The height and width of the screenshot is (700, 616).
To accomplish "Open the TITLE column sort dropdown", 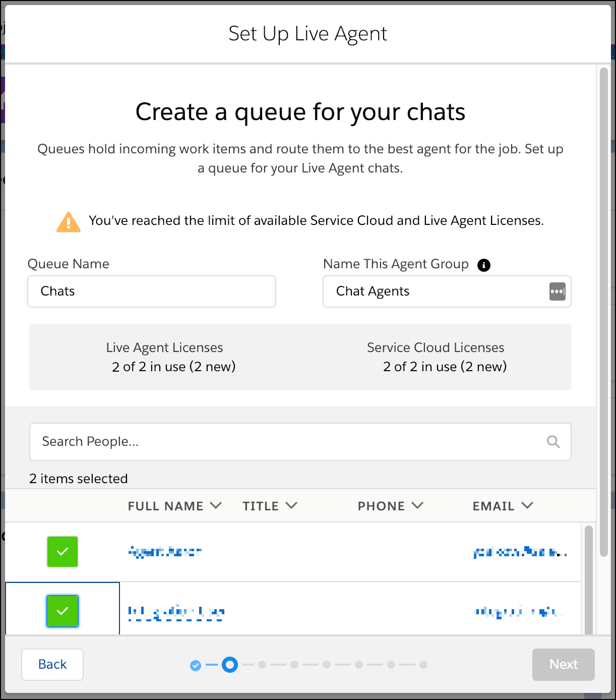I will 291,505.
